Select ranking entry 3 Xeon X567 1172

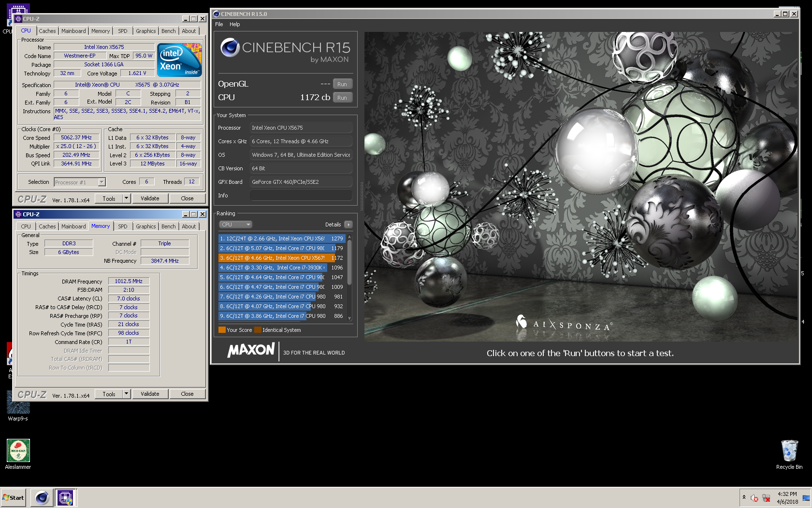(x=281, y=258)
